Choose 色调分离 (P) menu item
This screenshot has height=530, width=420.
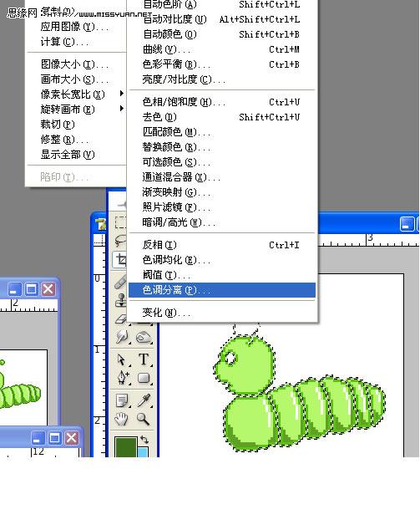[222, 290]
